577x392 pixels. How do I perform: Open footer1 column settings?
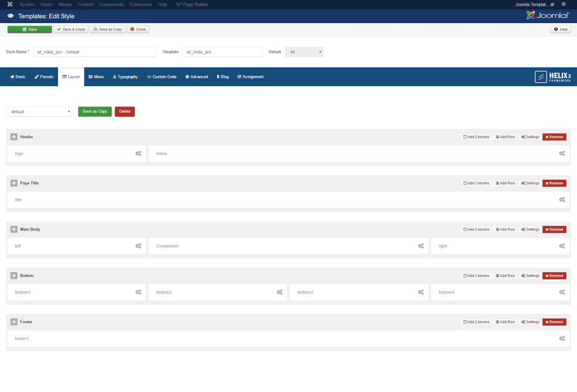[562, 338]
